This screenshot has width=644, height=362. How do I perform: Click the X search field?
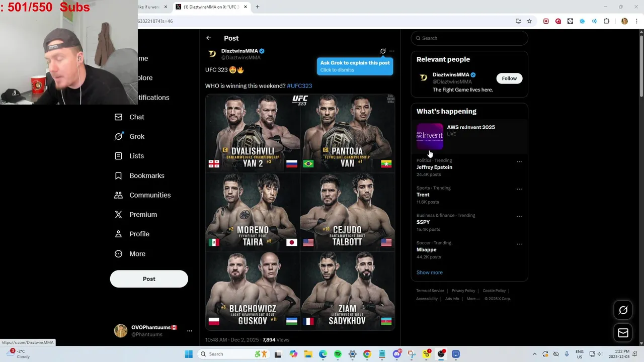[469, 38]
